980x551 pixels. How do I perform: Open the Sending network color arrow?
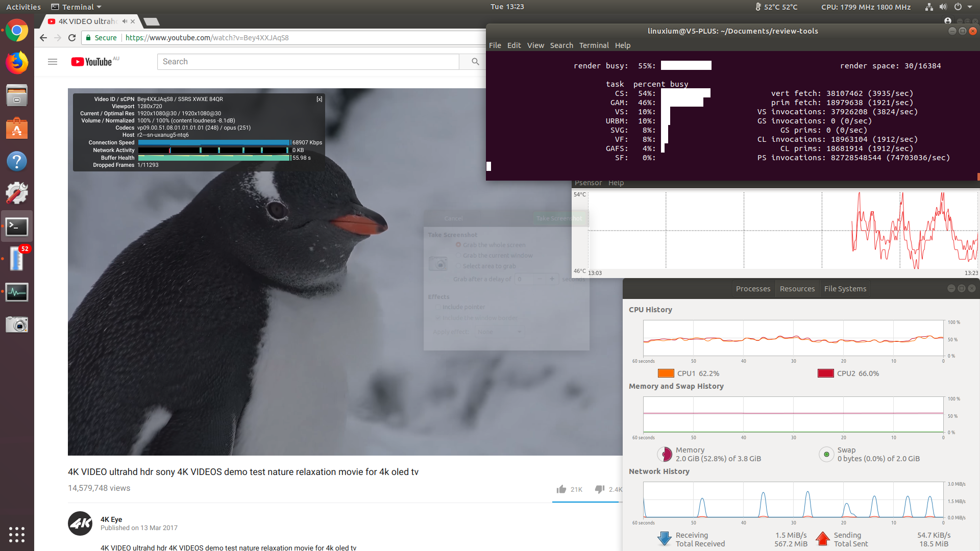point(823,539)
